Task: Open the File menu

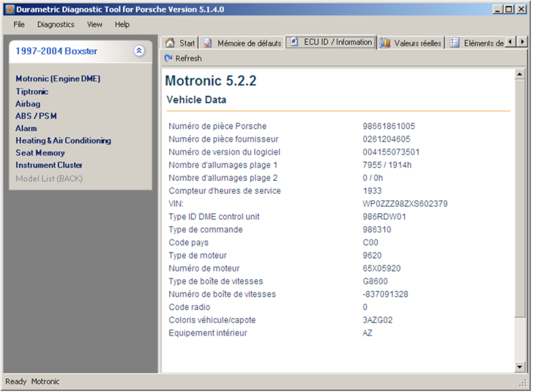Action: [19, 25]
